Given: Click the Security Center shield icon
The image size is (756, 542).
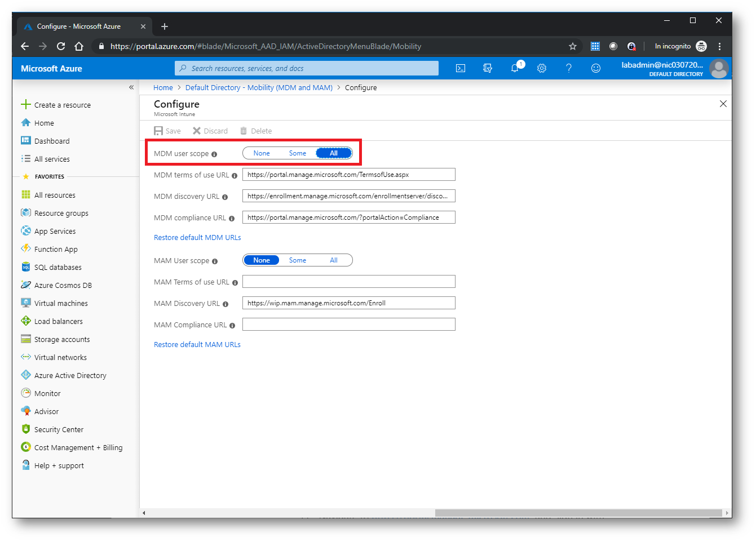Looking at the screenshot, I should pyautogui.click(x=25, y=429).
